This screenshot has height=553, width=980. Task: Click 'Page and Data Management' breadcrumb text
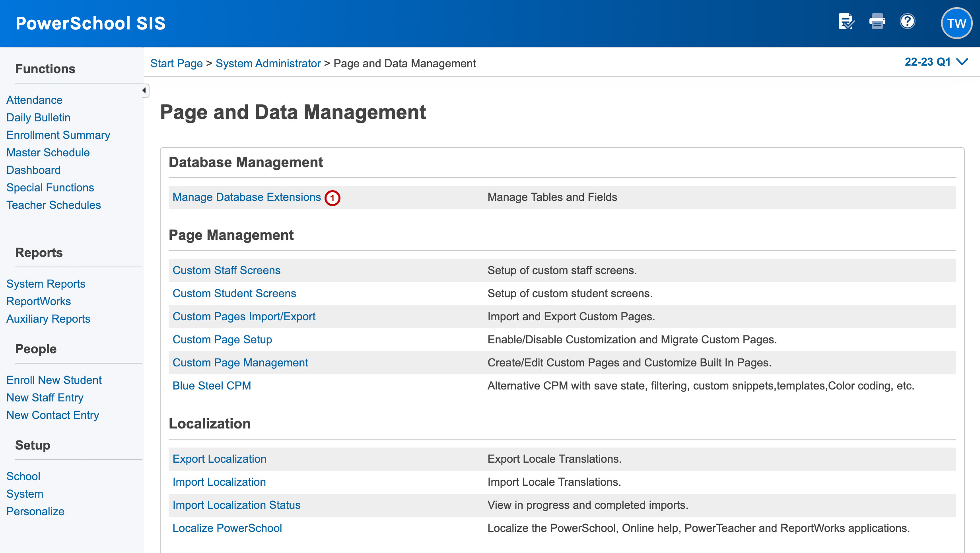pyautogui.click(x=405, y=63)
